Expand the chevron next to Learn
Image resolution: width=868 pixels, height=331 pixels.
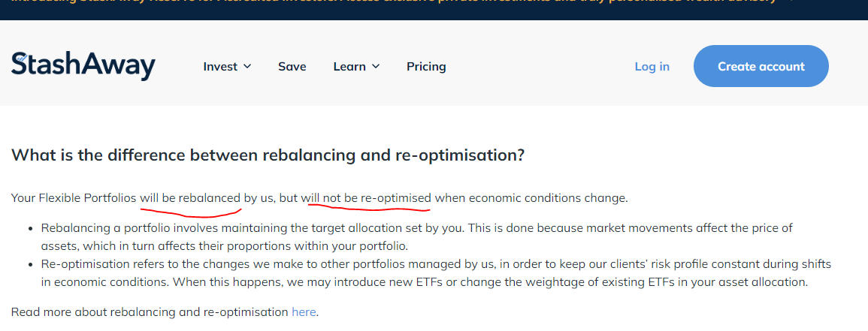pyautogui.click(x=375, y=66)
